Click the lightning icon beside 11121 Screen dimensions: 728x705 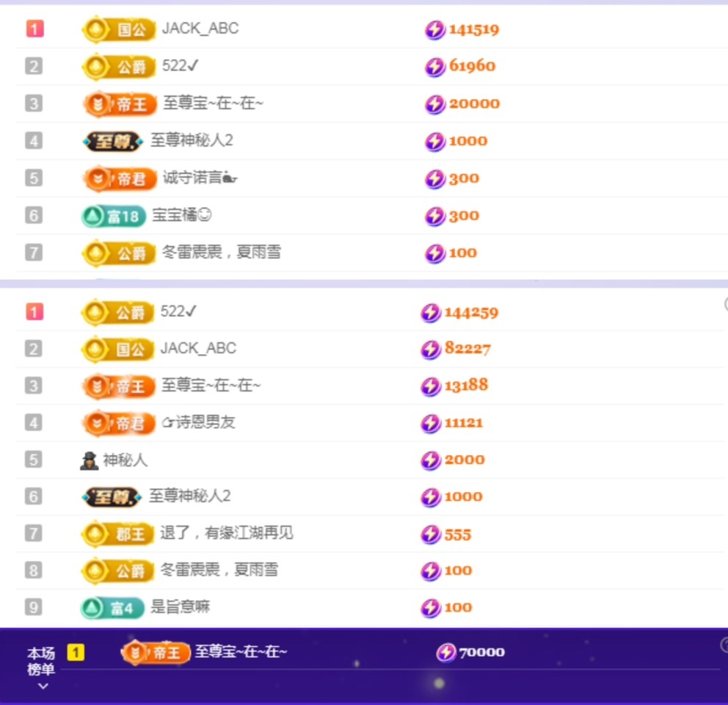(431, 424)
